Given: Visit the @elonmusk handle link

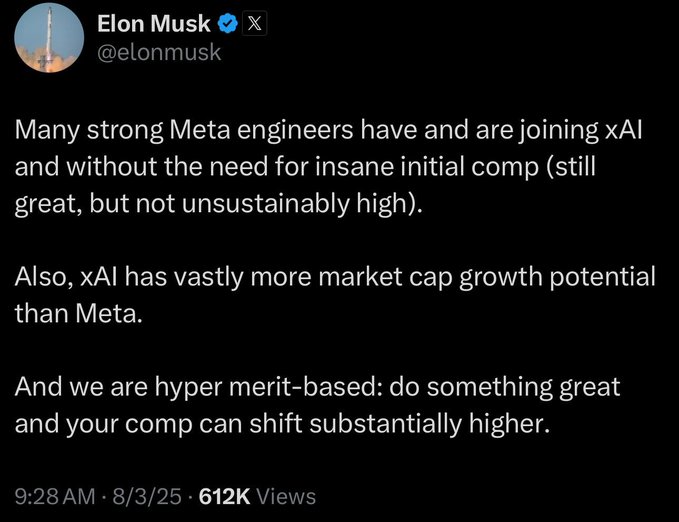Looking at the screenshot, I should click(159, 52).
